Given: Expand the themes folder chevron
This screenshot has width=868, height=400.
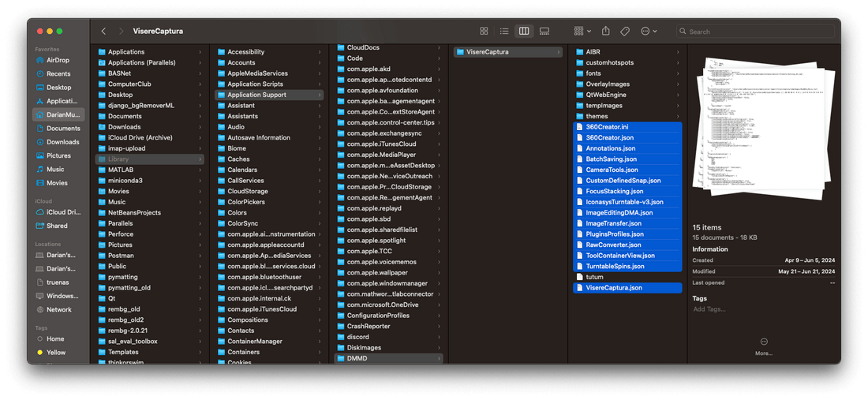Looking at the screenshot, I should click(678, 116).
